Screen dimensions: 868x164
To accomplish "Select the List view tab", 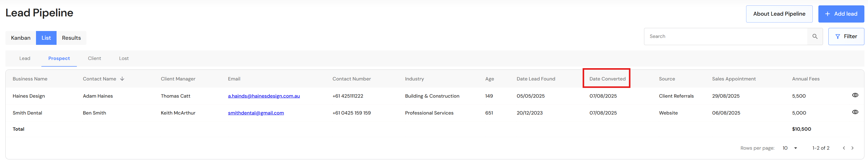I will pyautogui.click(x=46, y=38).
